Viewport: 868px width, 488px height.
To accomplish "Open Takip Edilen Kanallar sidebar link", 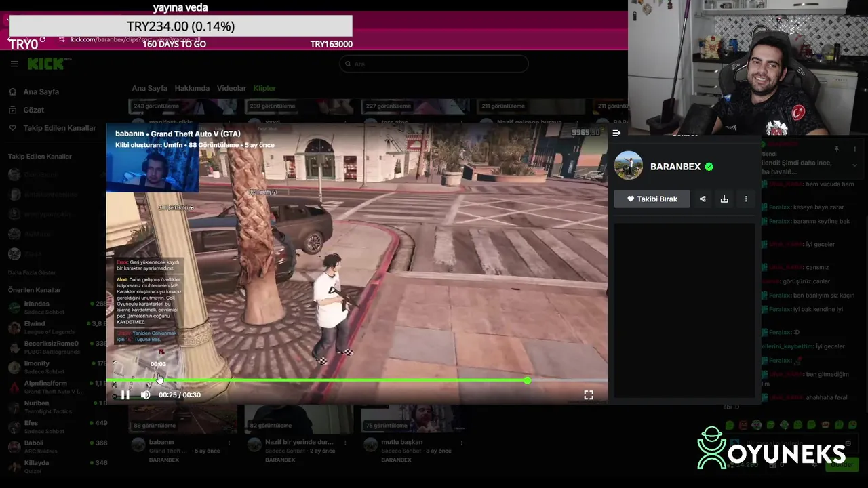I will point(60,128).
